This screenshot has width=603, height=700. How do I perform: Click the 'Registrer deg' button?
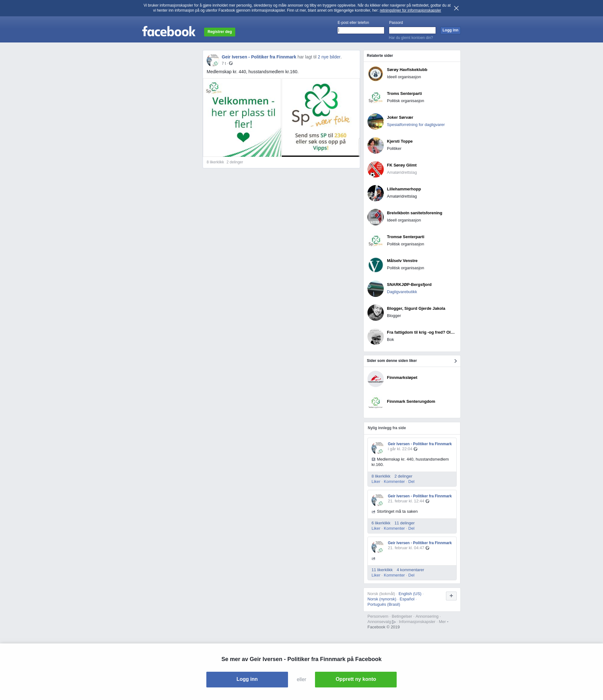220,32
